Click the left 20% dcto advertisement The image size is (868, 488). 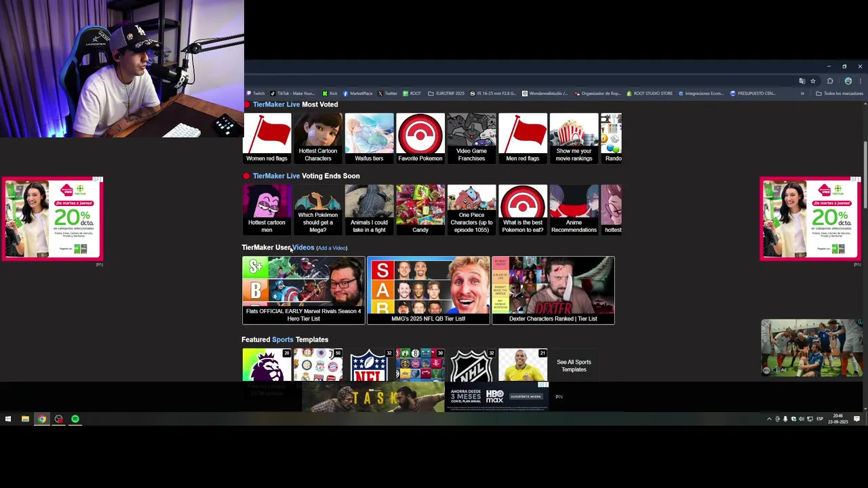click(52, 219)
